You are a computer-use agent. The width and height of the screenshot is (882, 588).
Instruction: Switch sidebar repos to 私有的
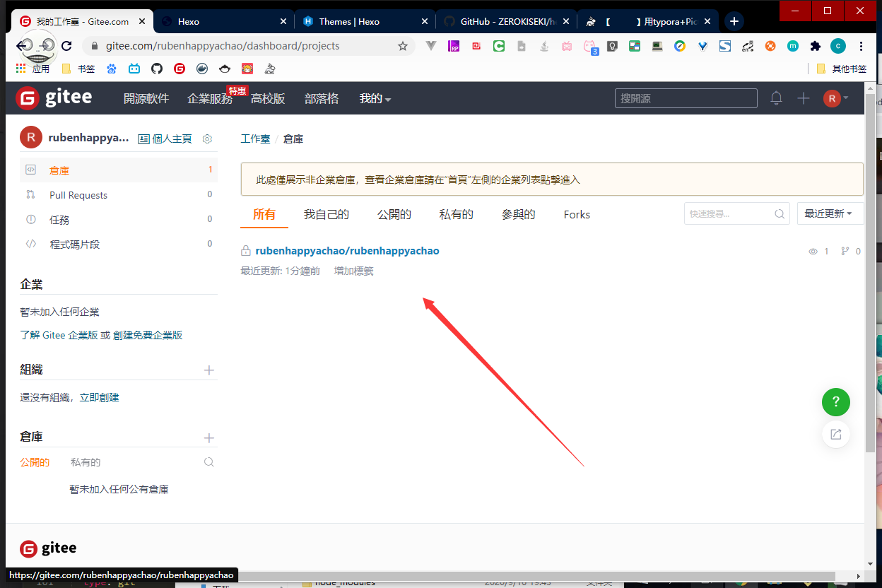coord(86,462)
